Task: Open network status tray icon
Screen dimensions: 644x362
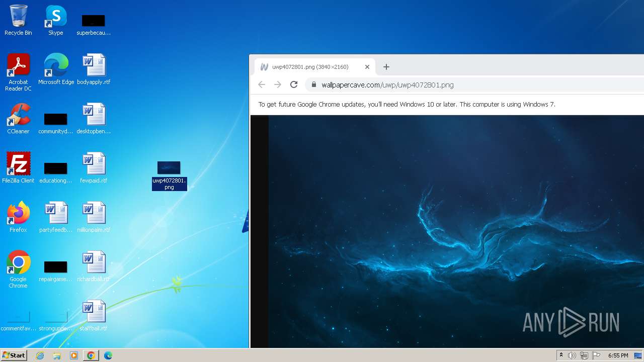Action: pos(584,355)
